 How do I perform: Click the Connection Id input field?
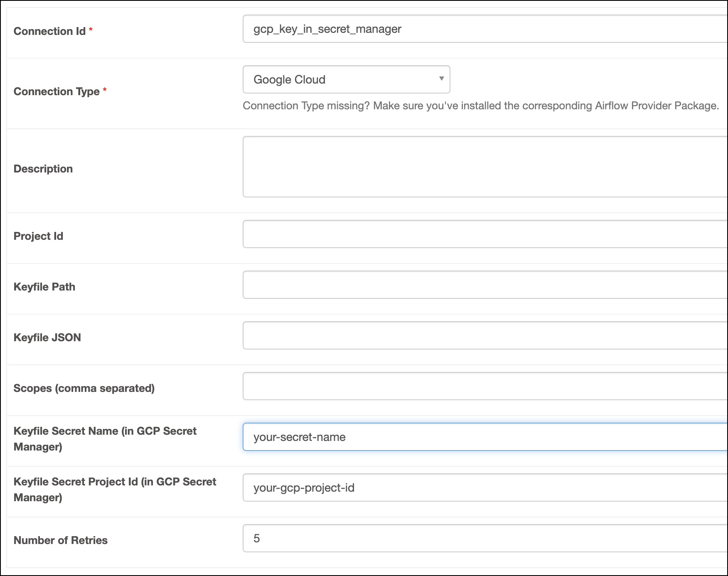[x=416, y=29]
